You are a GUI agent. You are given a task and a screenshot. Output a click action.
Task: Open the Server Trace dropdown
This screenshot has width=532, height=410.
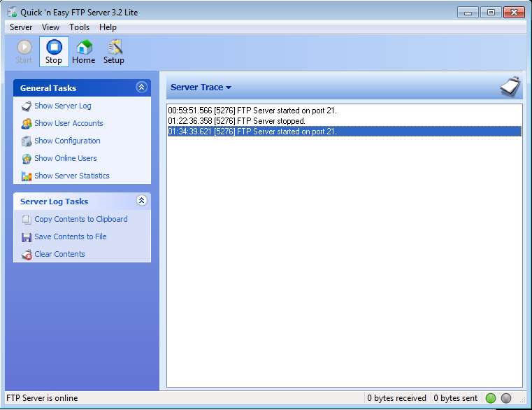201,87
